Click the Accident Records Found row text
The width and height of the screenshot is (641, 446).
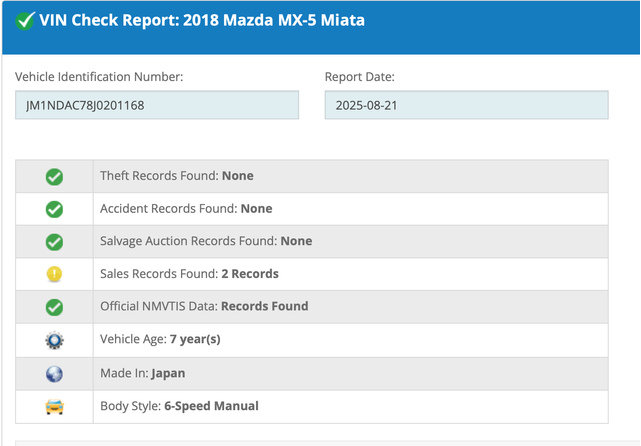coord(186,209)
